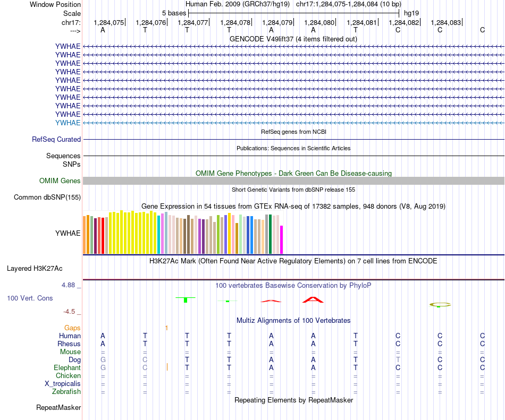The height and width of the screenshot is (420, 505).
Task: Click the orange gap count 1
Action: [166, 328]
